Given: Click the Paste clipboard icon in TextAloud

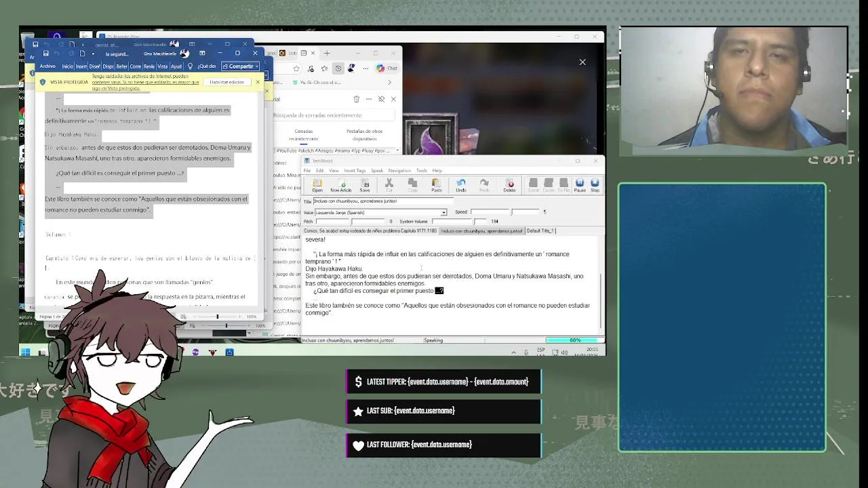Looking at the screenshot, I should [x=436, y=186].
